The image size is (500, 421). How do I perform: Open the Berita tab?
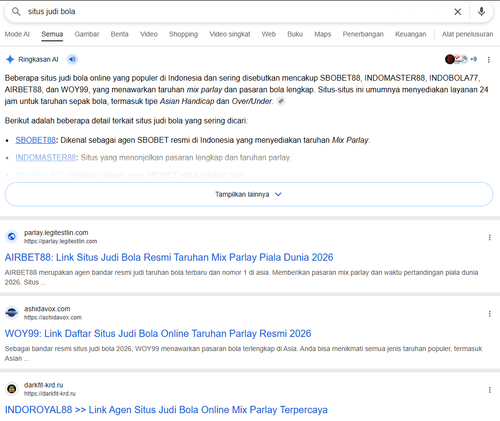(119, 34)
